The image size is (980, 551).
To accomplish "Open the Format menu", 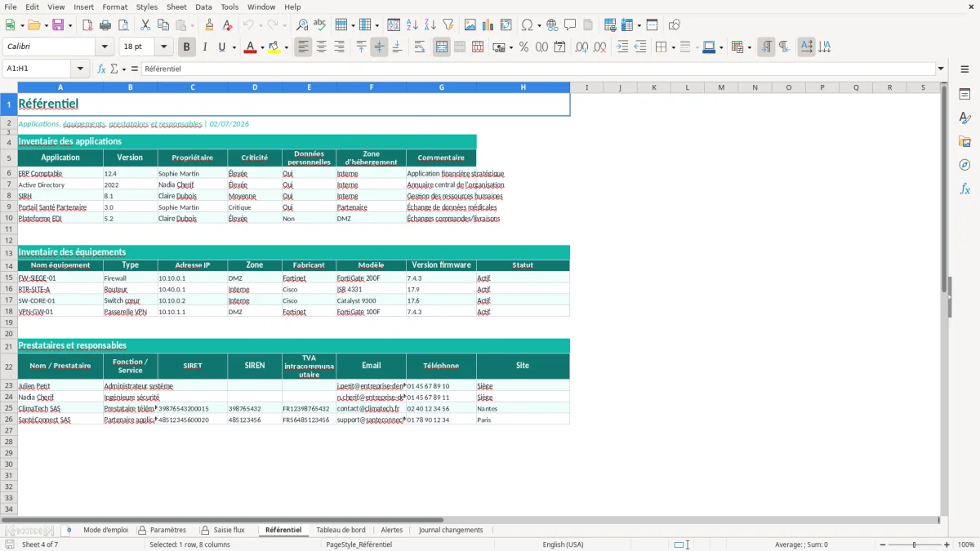I will [x=115, y=7].
